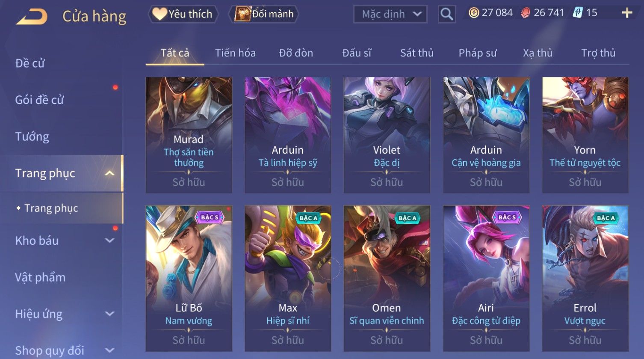Viewport: 644px width, 359px height.
Task: Tap the back arrow icon
Action: (x=32, y=17)
